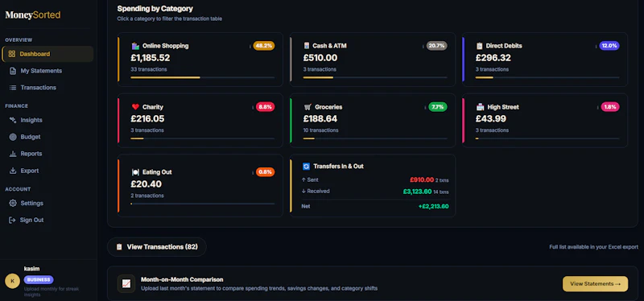The image size is (644, 301).
Task: Click the info icon beside 12.0% badge
Action: tap(596, 46)
